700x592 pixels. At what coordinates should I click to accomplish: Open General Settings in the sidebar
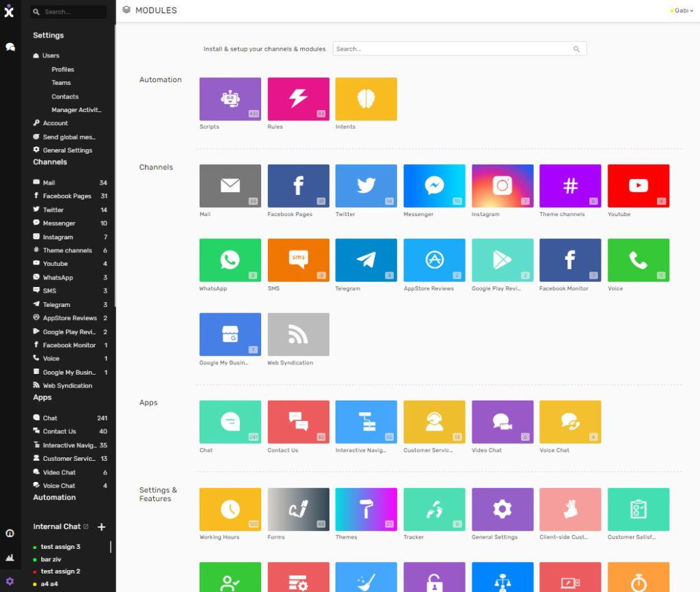(x=63, y=150)
